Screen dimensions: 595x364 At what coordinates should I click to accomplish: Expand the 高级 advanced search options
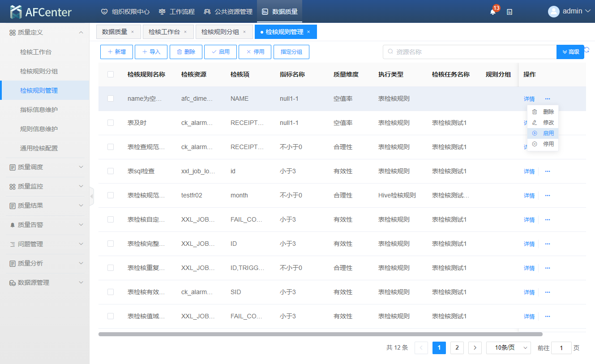pos(570,52)
